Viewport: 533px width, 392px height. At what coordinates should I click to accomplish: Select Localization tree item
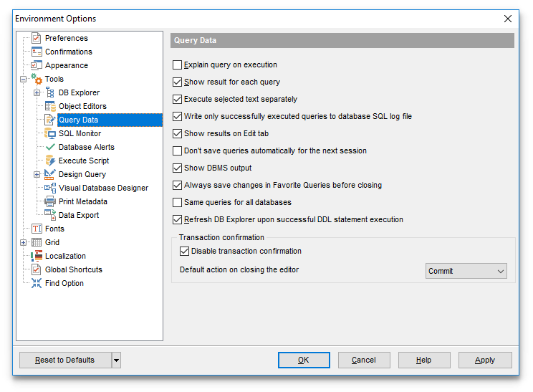[x=66, y=256]
